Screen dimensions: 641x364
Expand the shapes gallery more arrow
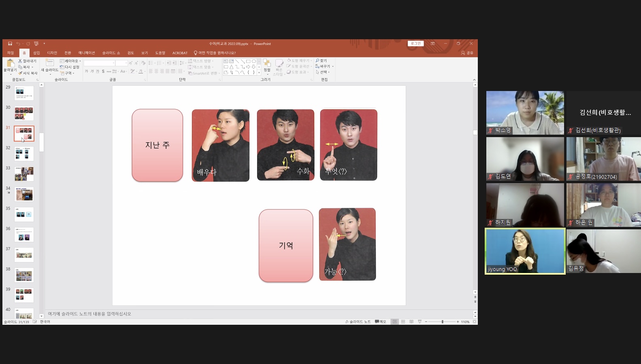[x=259, y=73]
